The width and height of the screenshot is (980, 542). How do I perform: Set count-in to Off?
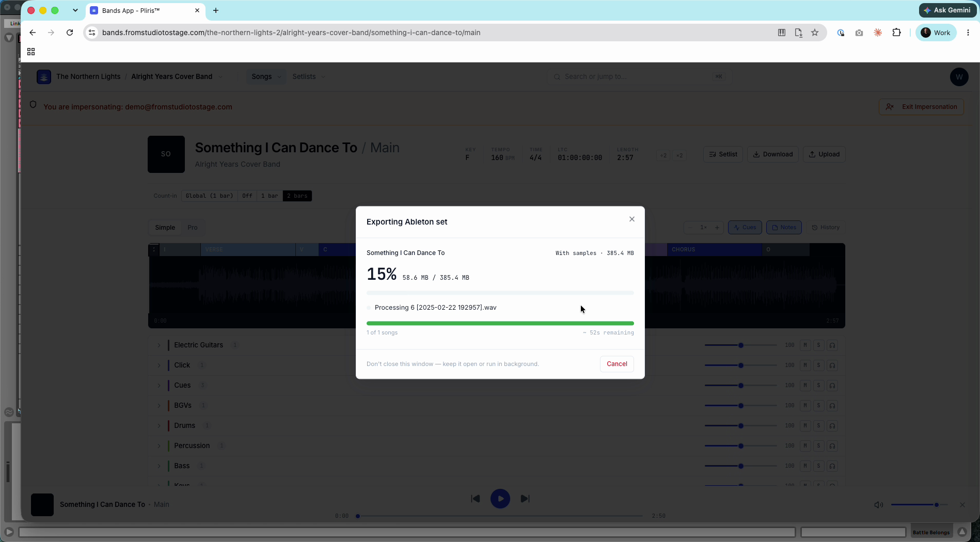point(247,196)
